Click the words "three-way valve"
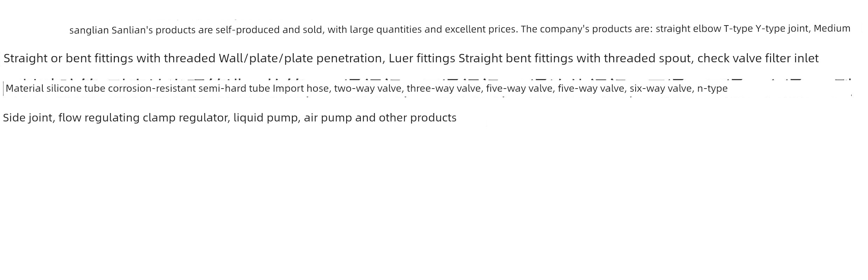 (x=444, y=89)
